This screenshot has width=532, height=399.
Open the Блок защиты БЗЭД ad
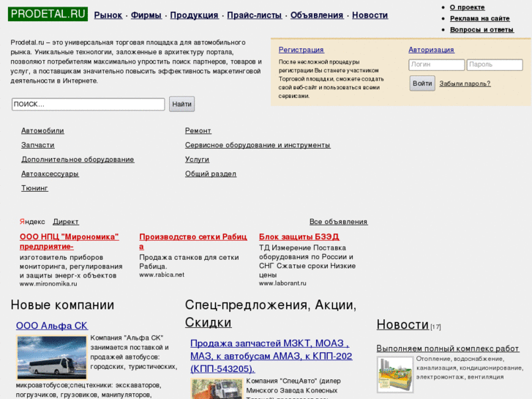299,236
